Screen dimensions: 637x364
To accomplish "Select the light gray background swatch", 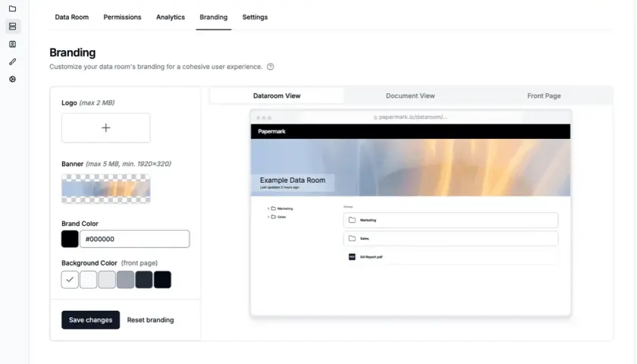I will (x=107, y=280).
